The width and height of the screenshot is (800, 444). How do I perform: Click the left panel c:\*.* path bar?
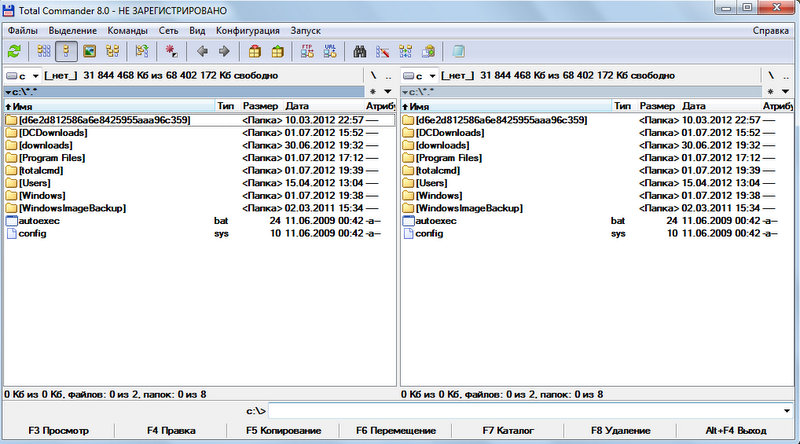(184, 92)
